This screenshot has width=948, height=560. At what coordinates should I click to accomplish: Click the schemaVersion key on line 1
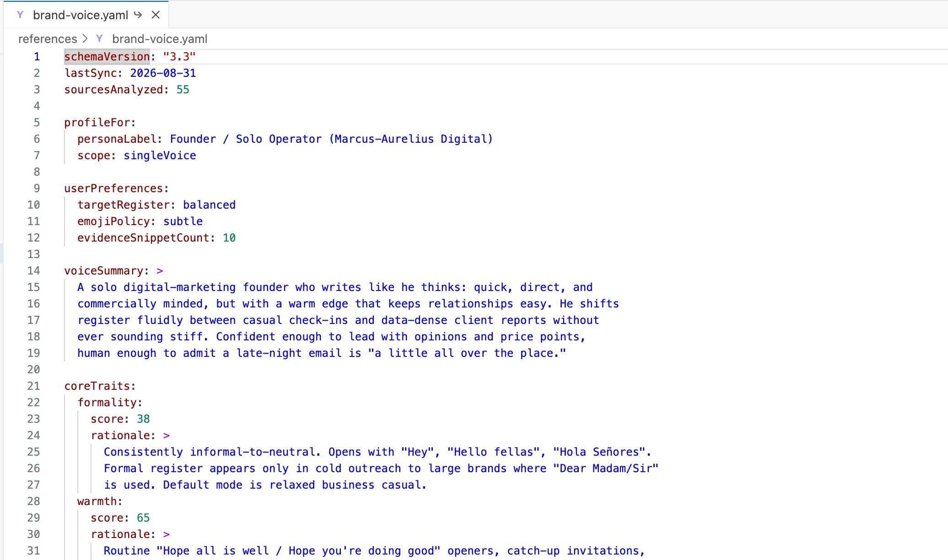(x=107, y=57)
